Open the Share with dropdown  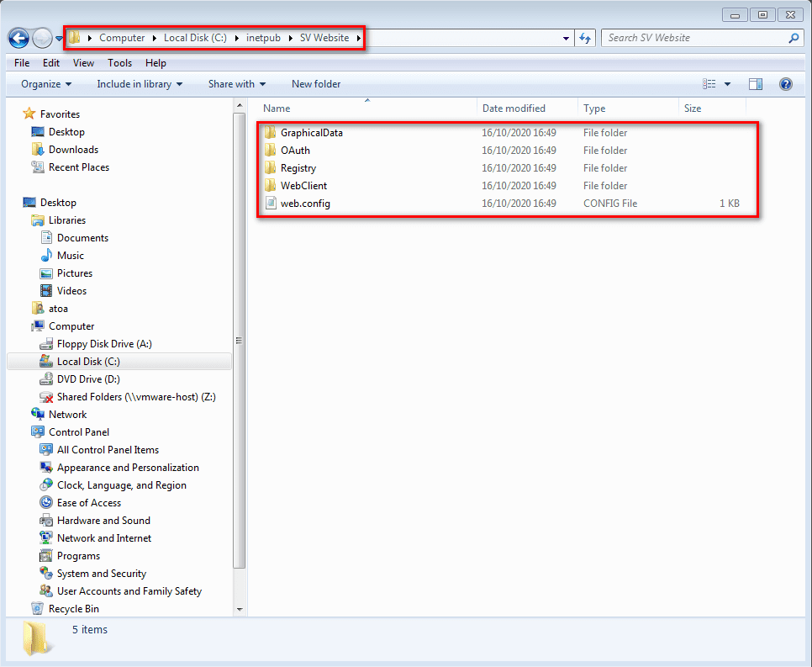[236, 84]
